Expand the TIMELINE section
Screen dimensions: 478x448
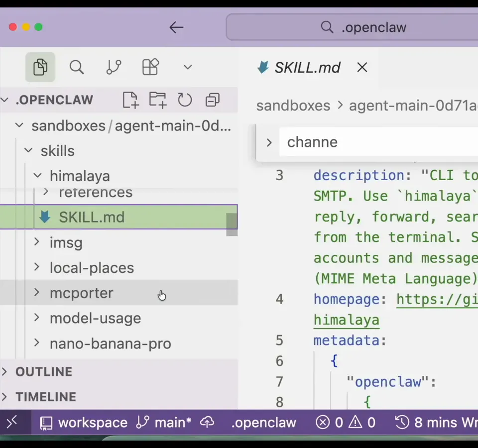click(119, 397)
